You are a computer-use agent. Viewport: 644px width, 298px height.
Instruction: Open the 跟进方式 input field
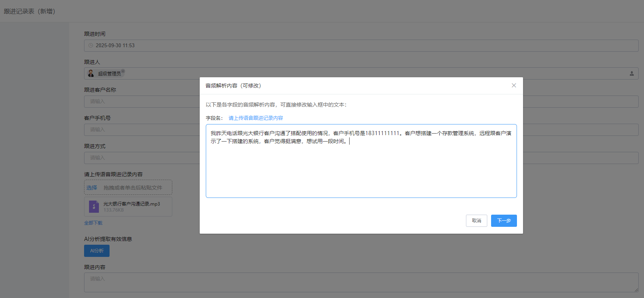click(141, 158)
